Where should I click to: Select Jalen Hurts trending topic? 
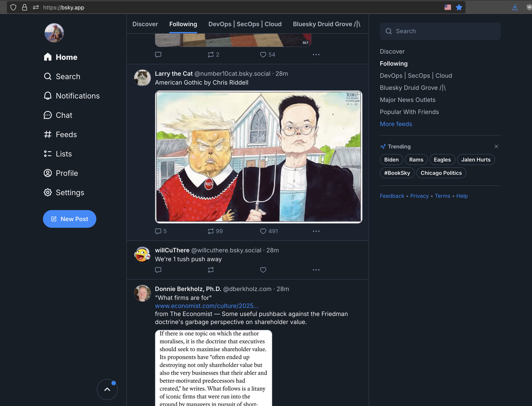point(476,159)
